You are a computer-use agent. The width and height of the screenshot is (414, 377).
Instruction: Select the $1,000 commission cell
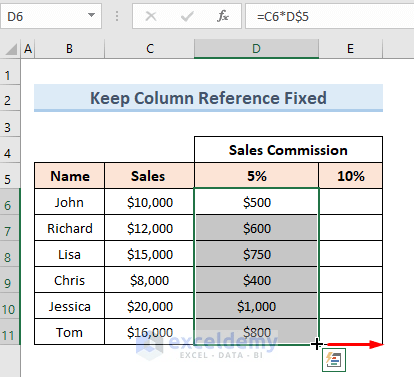pyautogui.click(x=256, y=306)
